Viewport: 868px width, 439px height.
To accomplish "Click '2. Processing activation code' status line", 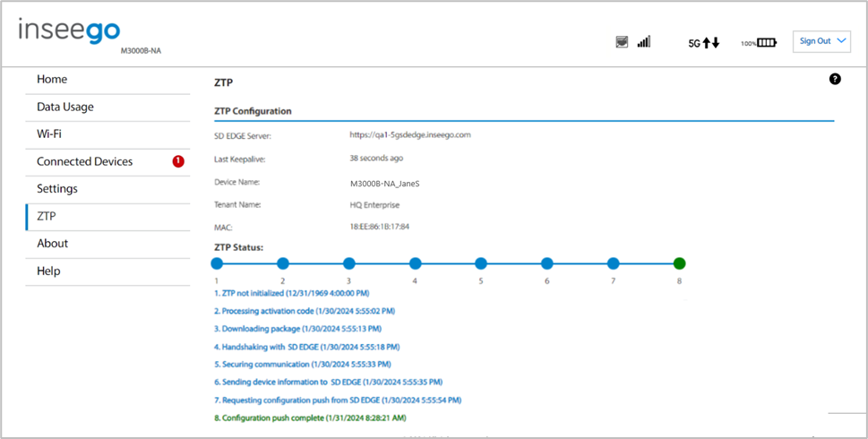I will click(305, 311).
